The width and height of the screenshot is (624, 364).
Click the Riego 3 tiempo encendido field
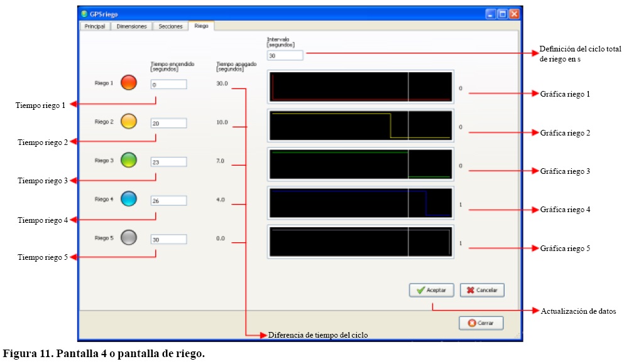168,162
